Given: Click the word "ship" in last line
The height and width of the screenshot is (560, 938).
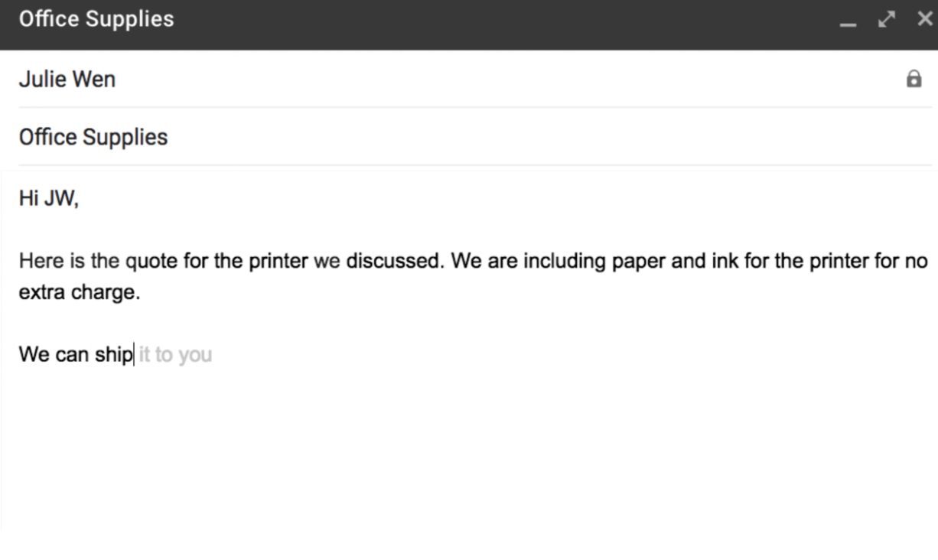Looking at the screenshot, I should point(114,355).
